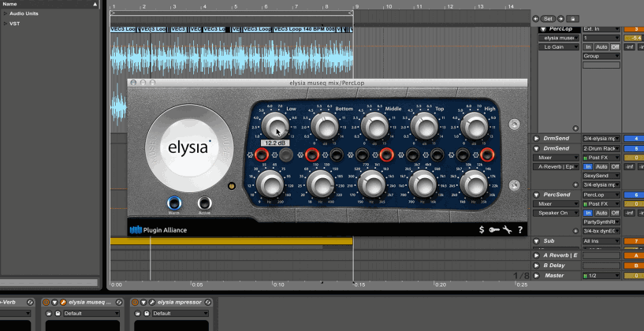Viewport: 644px width, 331px height.
Task: Set PercLop monitor to Auto
Action: pos(601,46)
